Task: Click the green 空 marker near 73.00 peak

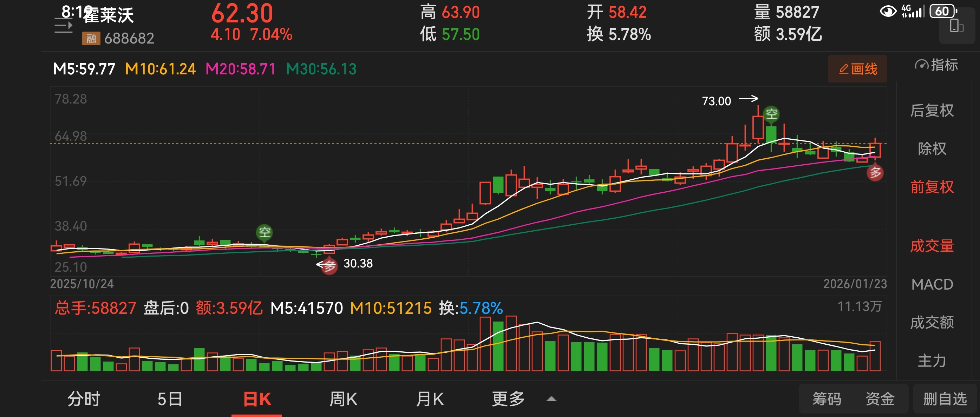Action: coord(771,114)
